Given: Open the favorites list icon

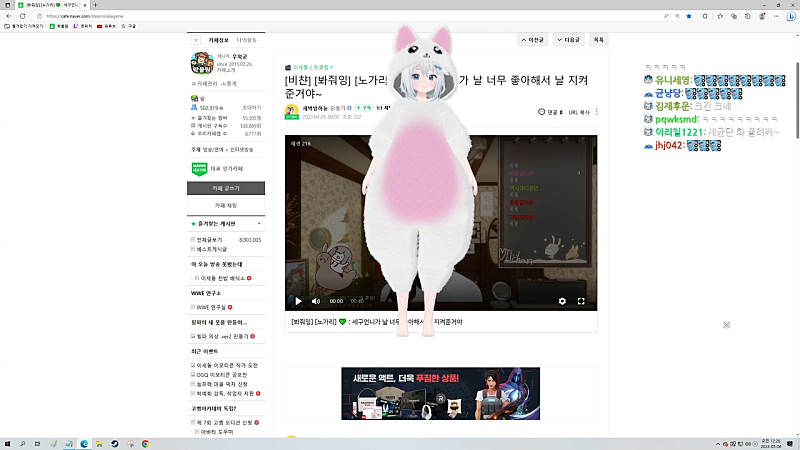Looking at the screenshot, I should [x=720, y=16].
